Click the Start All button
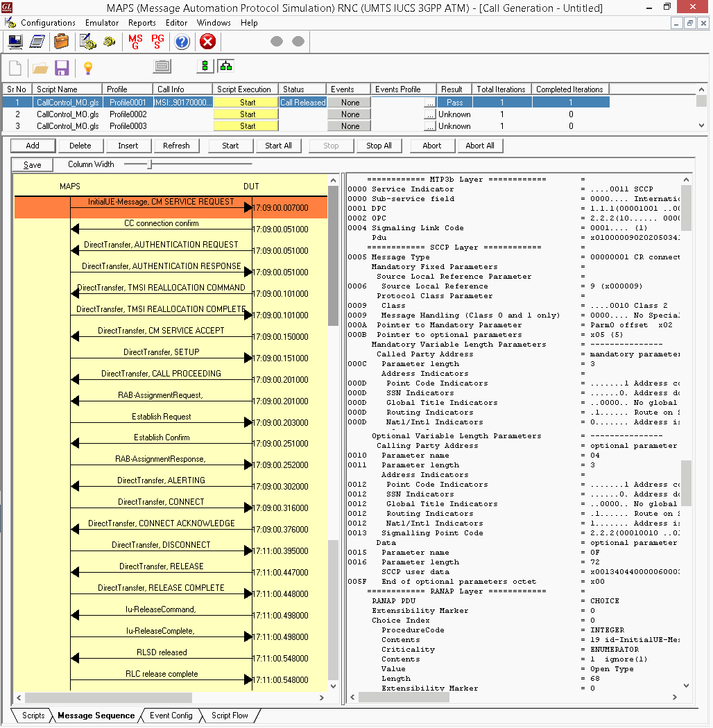The width and height of the screenshot is (713, 728). point(279,146)
